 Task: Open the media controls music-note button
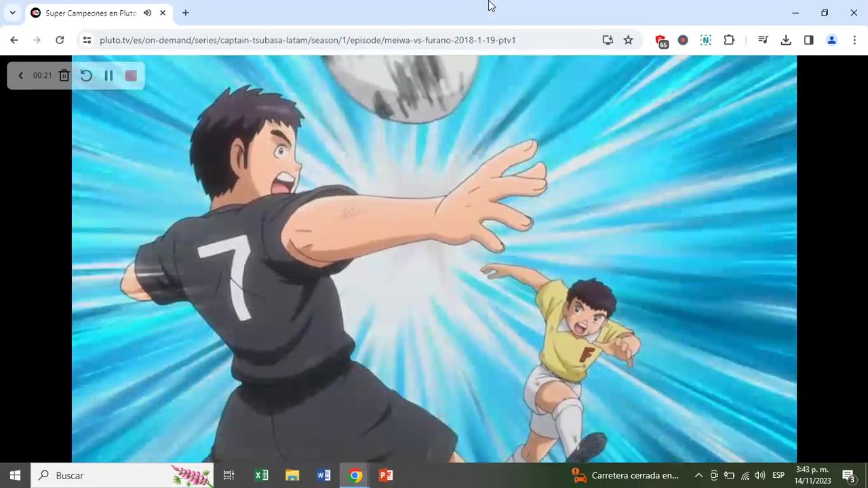(763, 40)
